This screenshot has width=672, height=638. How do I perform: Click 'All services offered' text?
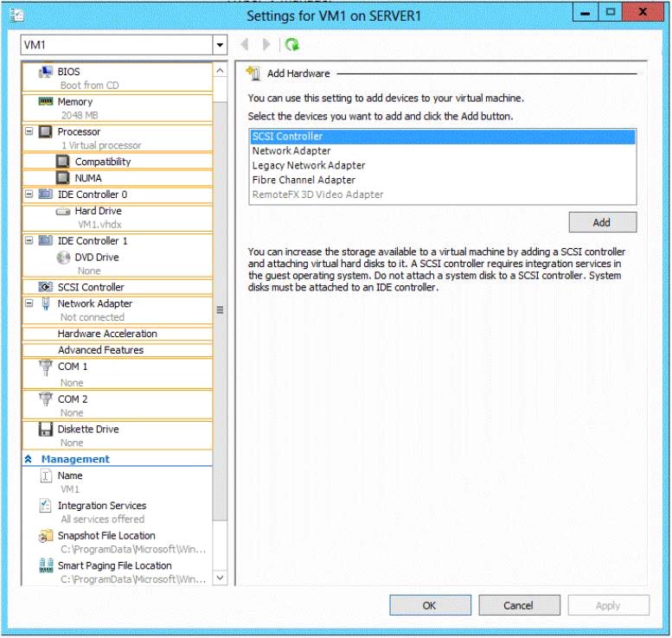coord(102,520)
